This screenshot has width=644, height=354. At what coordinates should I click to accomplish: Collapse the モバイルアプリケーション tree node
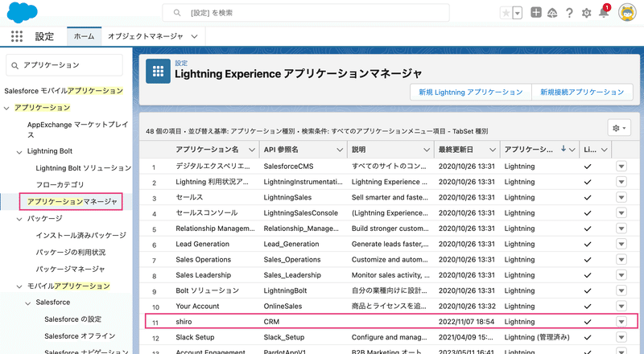point(19,286)
